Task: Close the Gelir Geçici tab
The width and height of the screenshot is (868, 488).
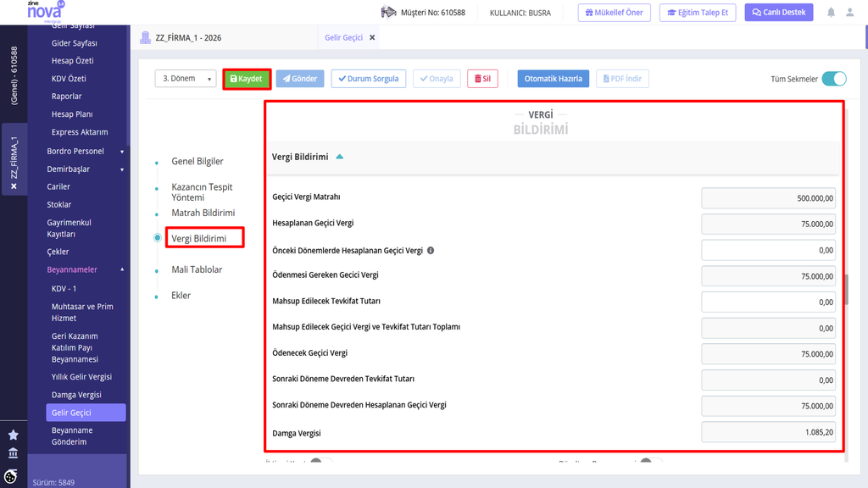Action: [x=372, y=37]
